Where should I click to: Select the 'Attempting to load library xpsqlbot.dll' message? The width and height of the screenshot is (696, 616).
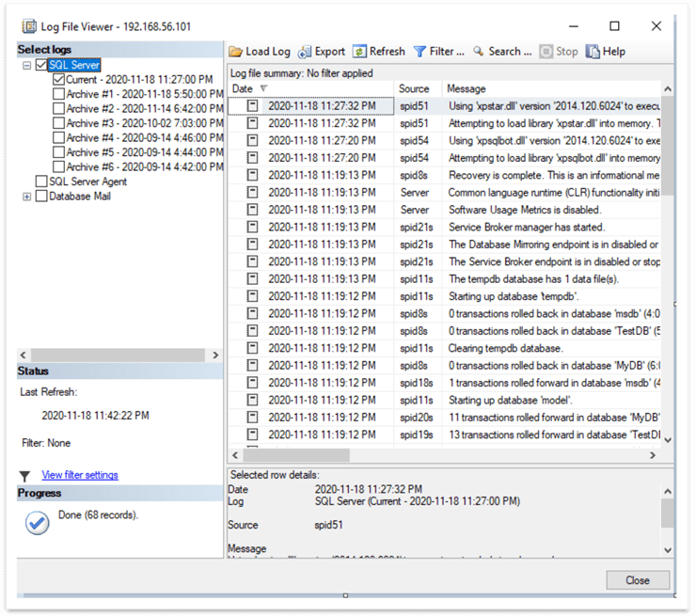554,158
